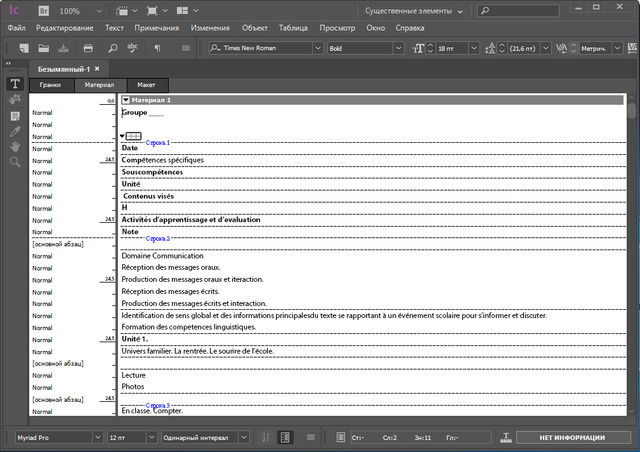Screen dimensions: 640x452
Task: Select the Zoom magnifier tool
Action: tap(15, 161)
